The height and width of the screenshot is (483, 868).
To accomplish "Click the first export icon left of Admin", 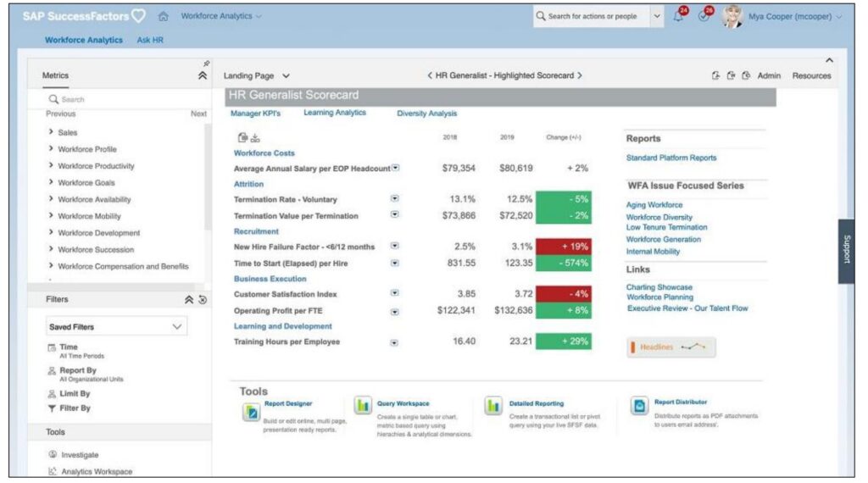I will [715, 75].
